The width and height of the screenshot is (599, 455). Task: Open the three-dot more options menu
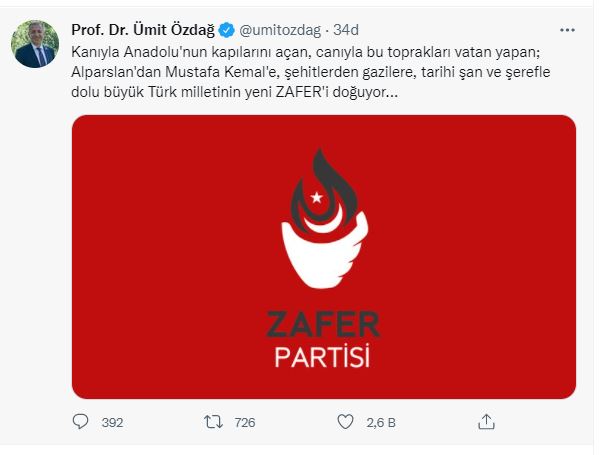tap(567, 30)
